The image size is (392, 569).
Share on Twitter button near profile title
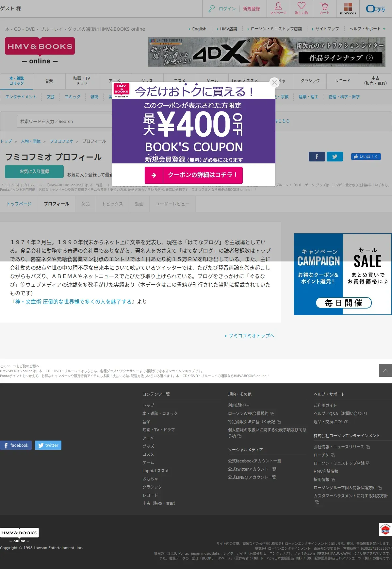pyautogui.click(x=335, y=157)
